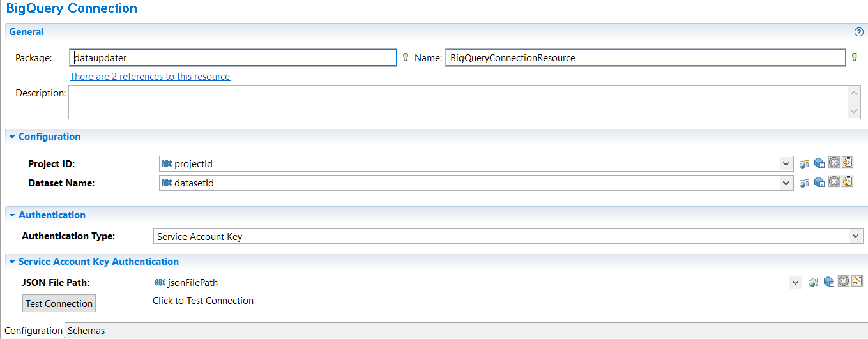Click the 'BigQuery Connection' title
The image size is (868, 339).
click(x=72, y=9)
